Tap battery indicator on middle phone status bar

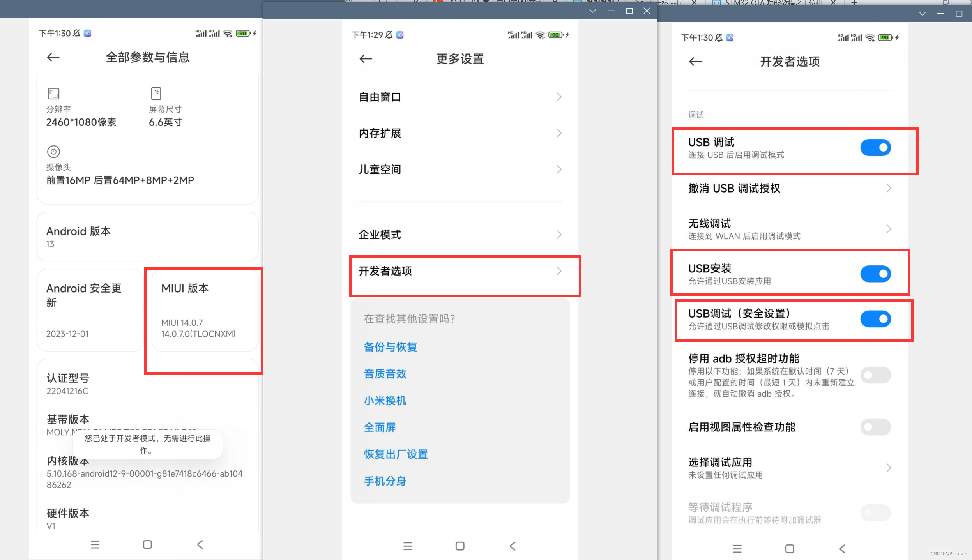(556, 35)
